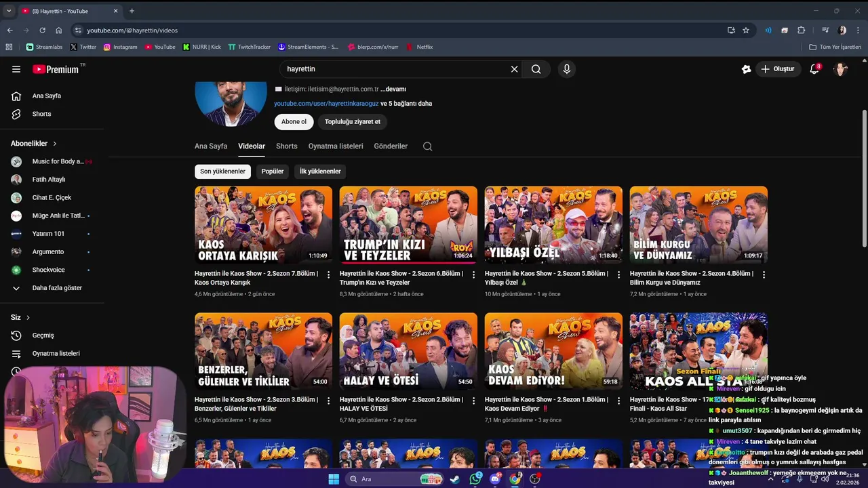Open the Chrome three-dot menu
Screen dimensions: 868x488
click(x=858, y=30)
